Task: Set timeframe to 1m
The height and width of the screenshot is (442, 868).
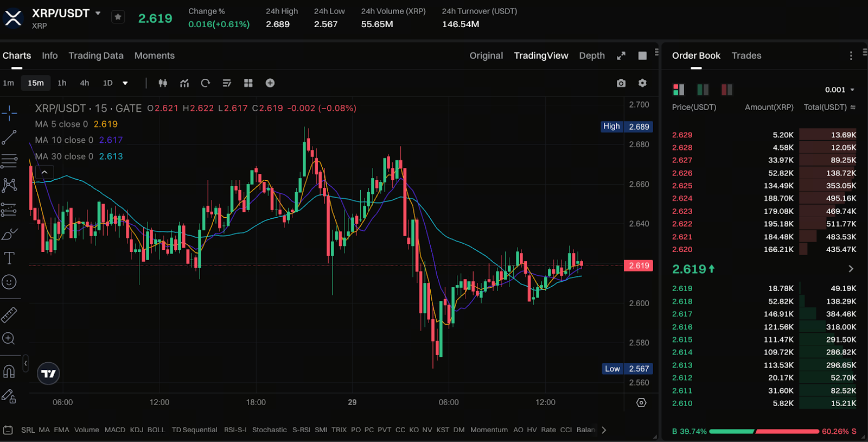Action: coord(9,83)
